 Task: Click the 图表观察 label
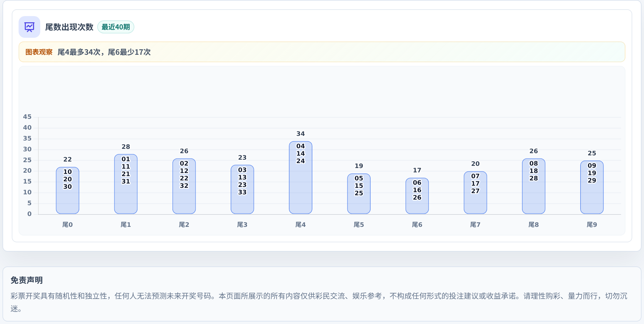(39, 52)
